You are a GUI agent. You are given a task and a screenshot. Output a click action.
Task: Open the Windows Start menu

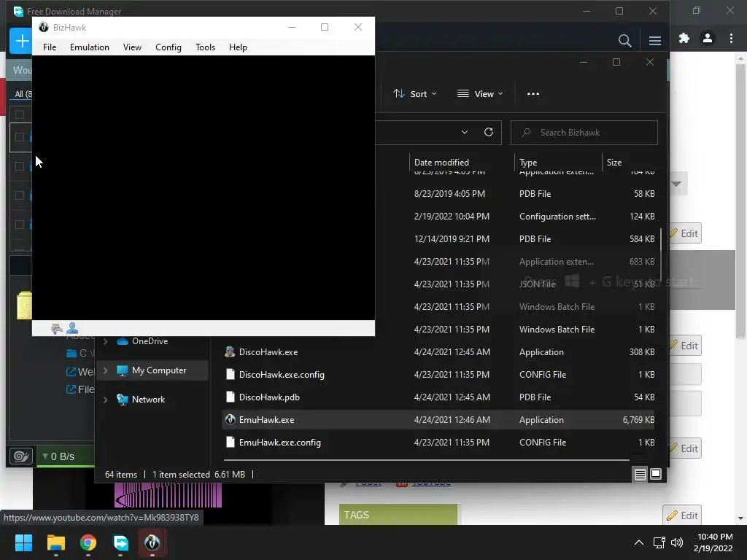click(x=23, y=542)
